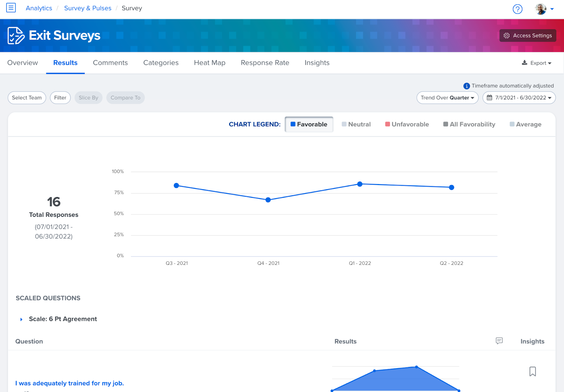The image size is (564, 392).
Task: Go to Survey & Pulses breadcrumb link
Action: tap(88, 8)
